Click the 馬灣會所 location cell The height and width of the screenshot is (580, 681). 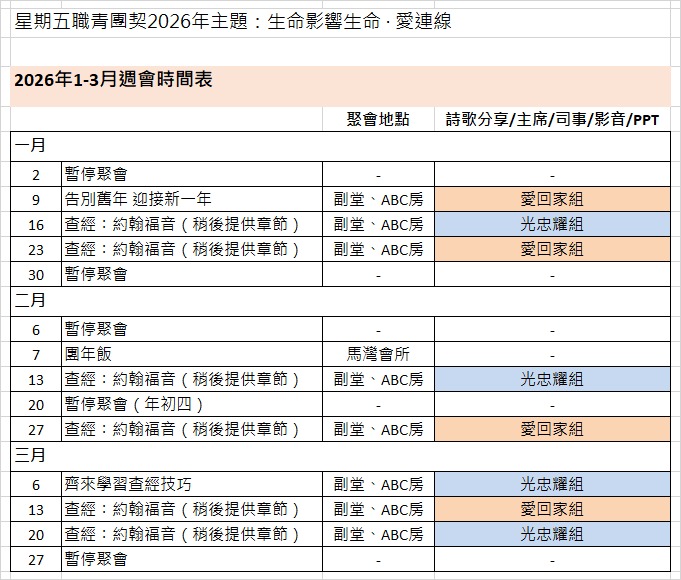click(x=377, y=353)
